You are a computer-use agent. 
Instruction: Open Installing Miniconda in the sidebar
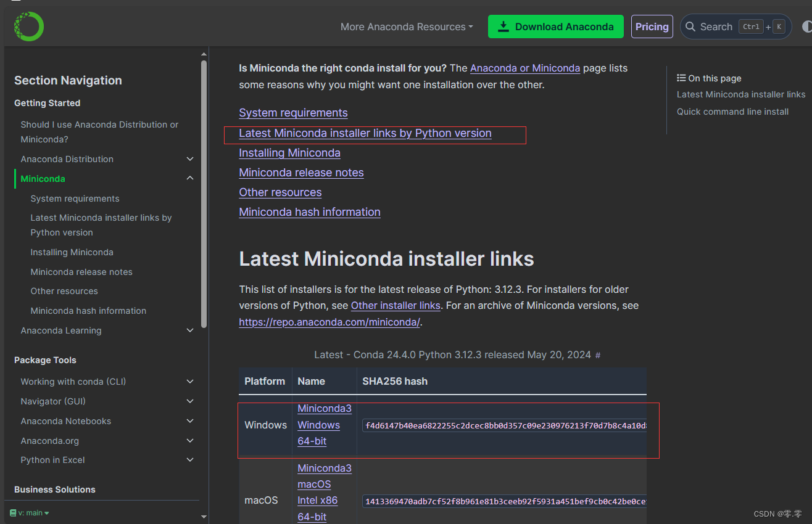click(x=72, y=252)
